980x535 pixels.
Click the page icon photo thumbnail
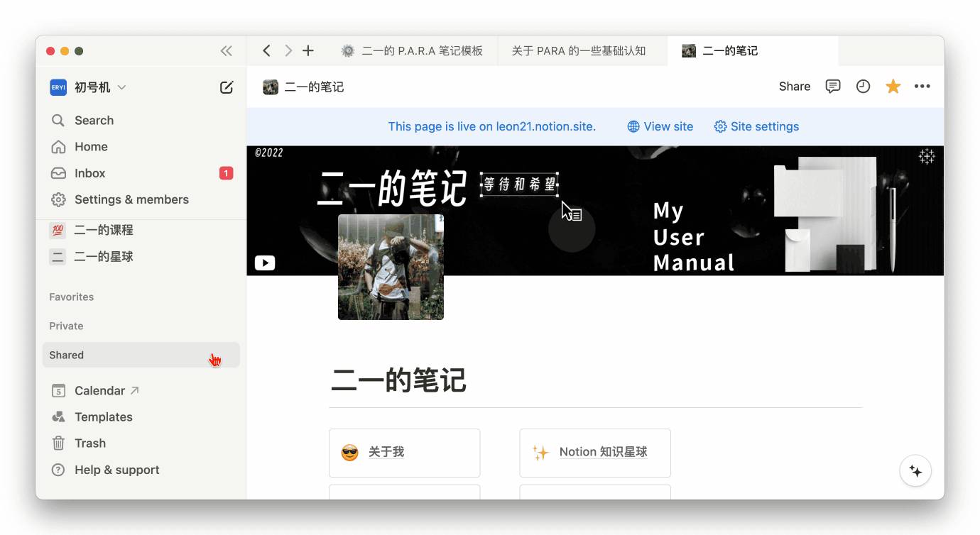[x=391, y=267]
